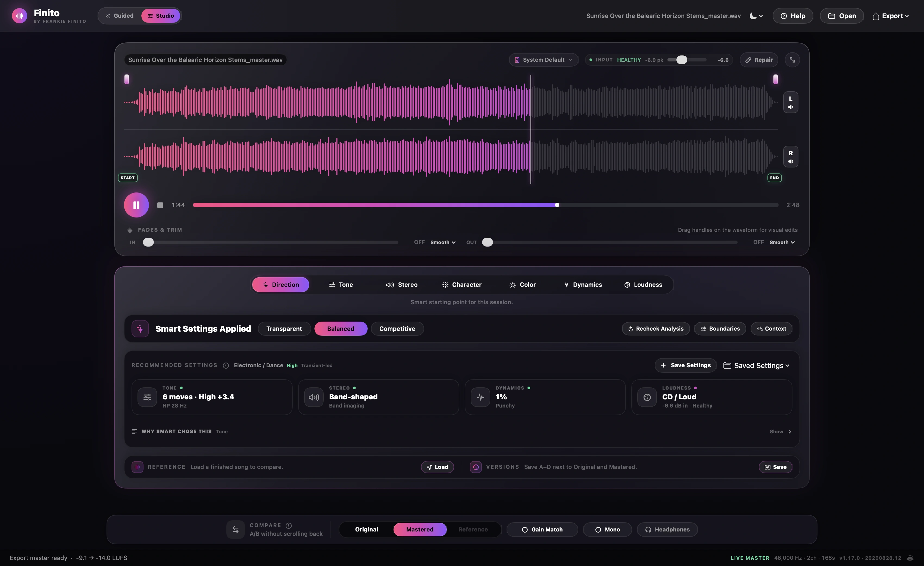Image resolution: width=924 pixels, height=566 pixels.
Task: Open the System Default output device dropdown
Action: [543, 60]
